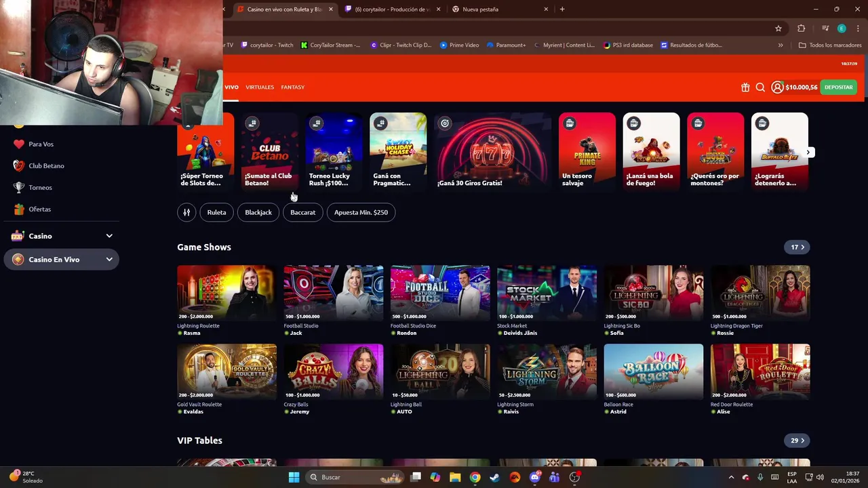This screenshot has width=868, height=488.
Task: Open Steam from the taskbar
Action: [494, 477]
